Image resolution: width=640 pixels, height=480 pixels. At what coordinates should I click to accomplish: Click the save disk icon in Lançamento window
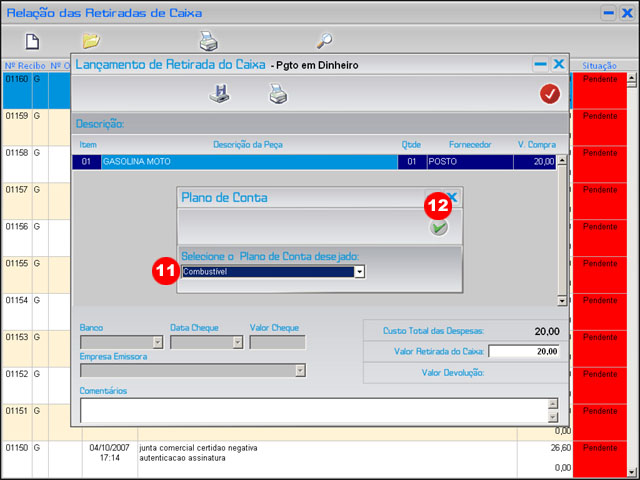tap(219, 94)
